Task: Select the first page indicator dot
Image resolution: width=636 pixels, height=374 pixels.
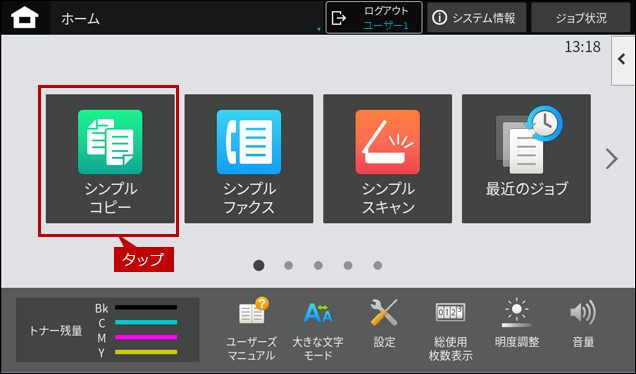Action: click(259, 265)
